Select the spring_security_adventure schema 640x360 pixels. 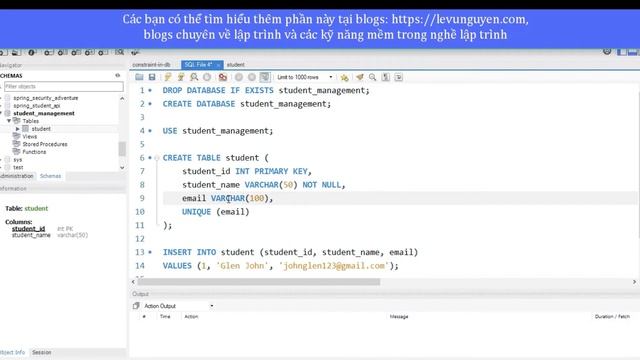[45, 98]
